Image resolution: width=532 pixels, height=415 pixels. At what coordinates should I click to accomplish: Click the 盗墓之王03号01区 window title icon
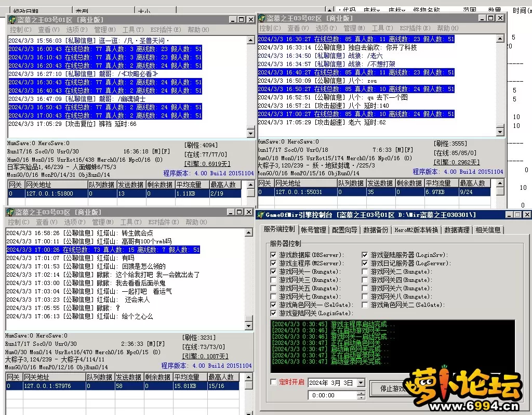pos(12,20)
